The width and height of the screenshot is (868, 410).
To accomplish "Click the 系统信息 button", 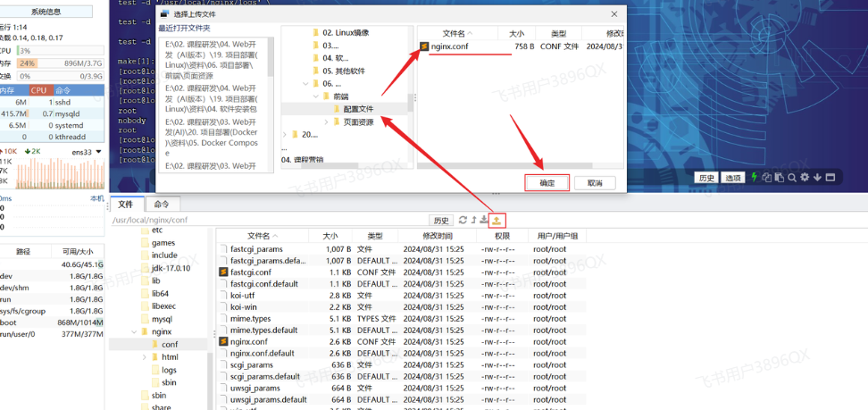I will [46, 12].
